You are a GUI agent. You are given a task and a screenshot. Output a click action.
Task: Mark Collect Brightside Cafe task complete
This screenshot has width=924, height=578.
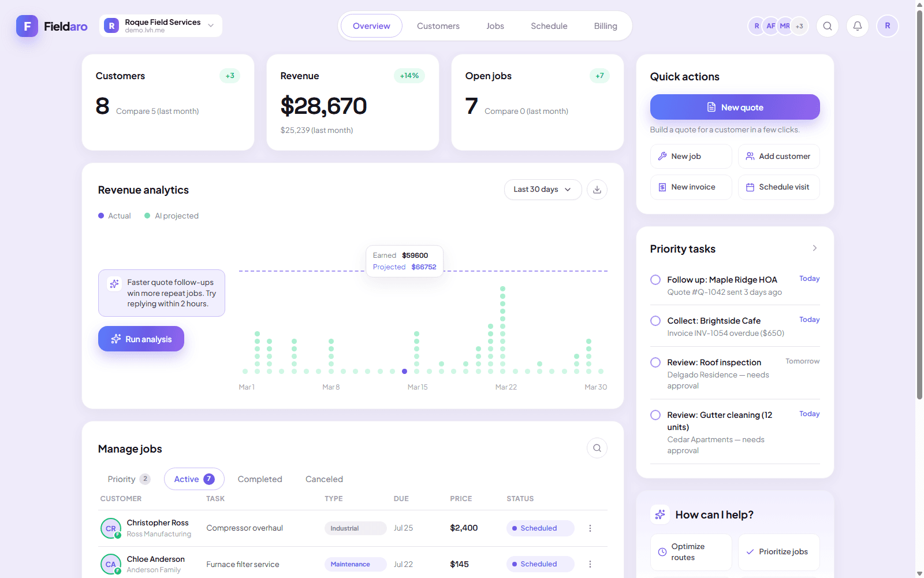[x=655, y=321]
